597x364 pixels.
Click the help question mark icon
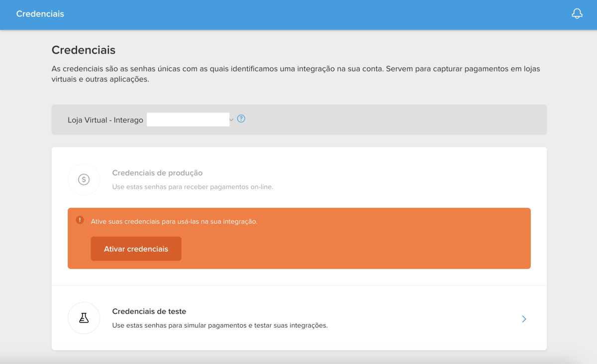(241, 119)
